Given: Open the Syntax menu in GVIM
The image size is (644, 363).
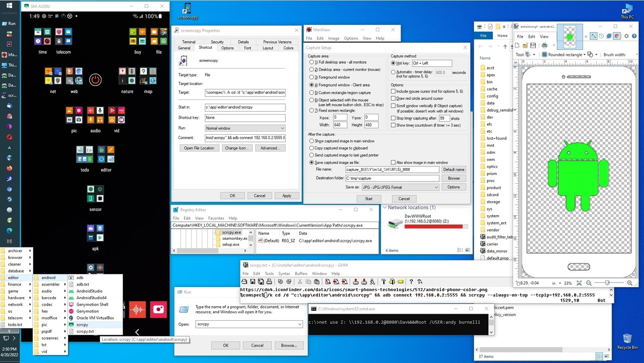Looking at the screenshot, I should [284, 274].
